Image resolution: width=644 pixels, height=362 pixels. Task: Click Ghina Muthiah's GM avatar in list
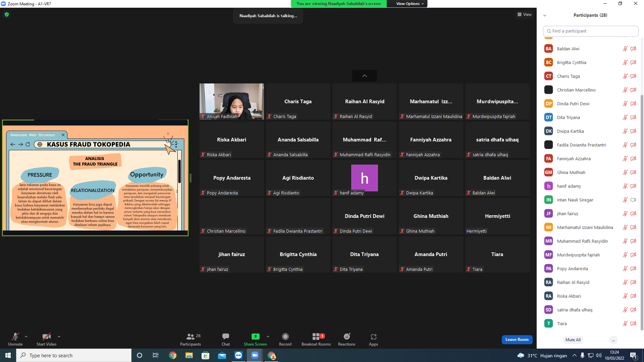pyautogui.click(x=548, y=172)
